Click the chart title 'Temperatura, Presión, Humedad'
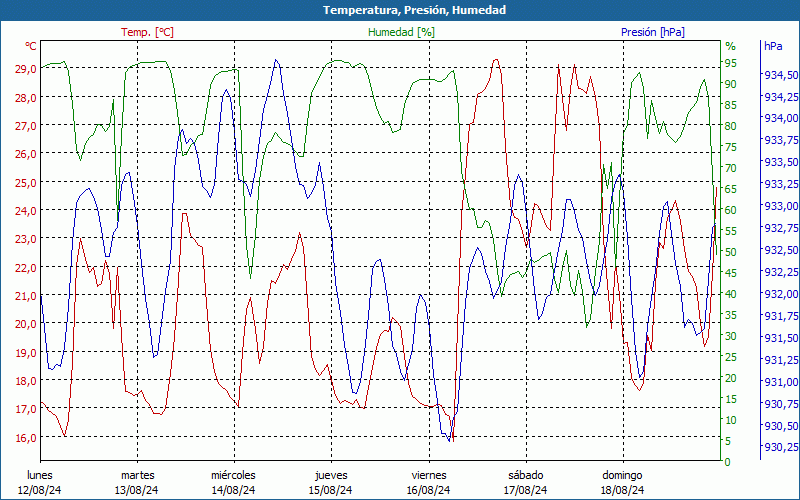This screenshot has width=800, height=500. tap(414, 10)
